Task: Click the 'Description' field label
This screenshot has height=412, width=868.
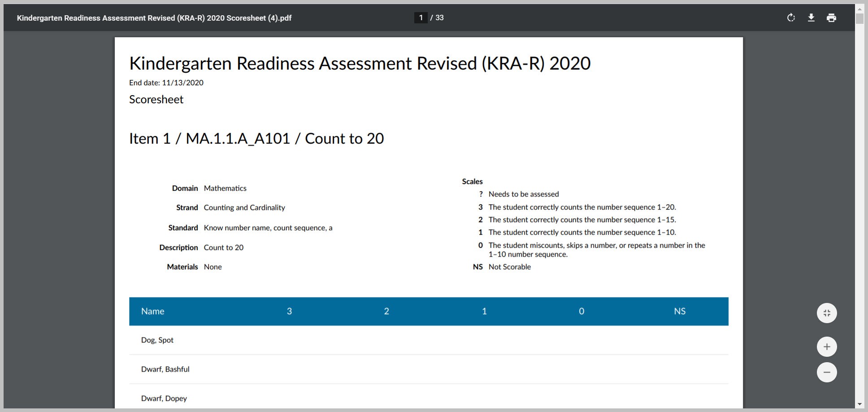Action: 178,247
